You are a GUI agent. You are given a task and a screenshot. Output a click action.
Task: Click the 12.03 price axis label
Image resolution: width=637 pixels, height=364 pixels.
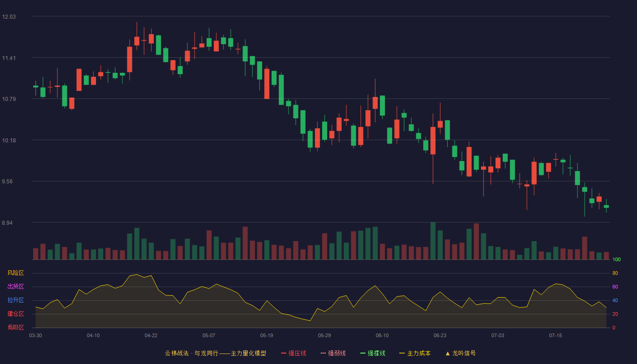pyautogui.click(x=9, y=17)
